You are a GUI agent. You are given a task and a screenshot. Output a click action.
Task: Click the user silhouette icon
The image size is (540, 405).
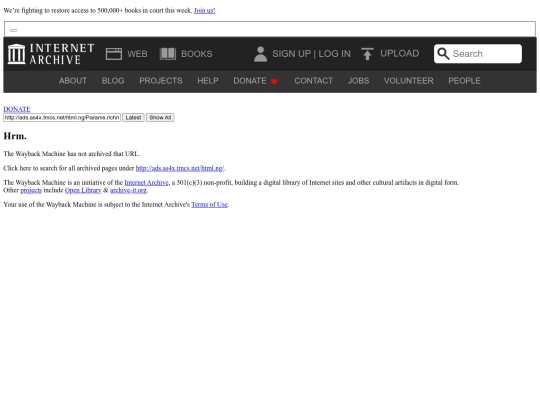[x=260, y=54]
